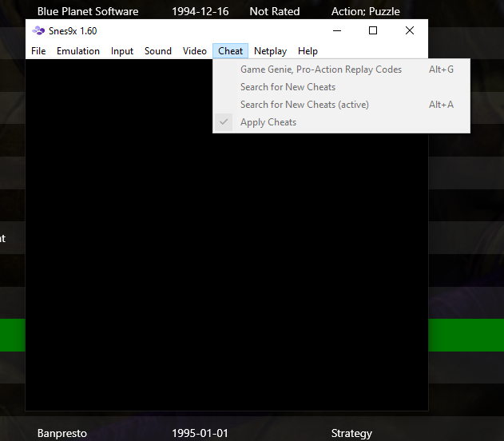This screenshot has width=504, height=441.
Task: Click the 1995-01-01 date in background list
Action: point(200,433)
